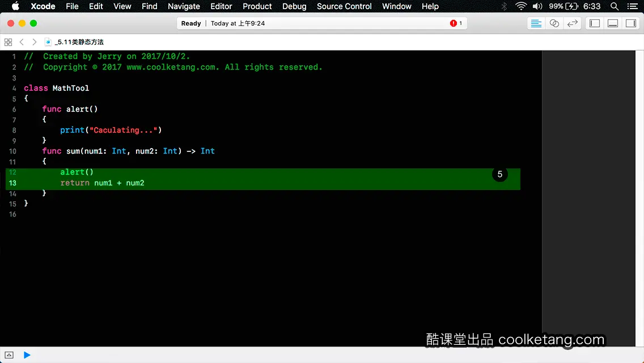The image size is (644, 363).
Task: Open the Window menu
Action: pos(396,6)
